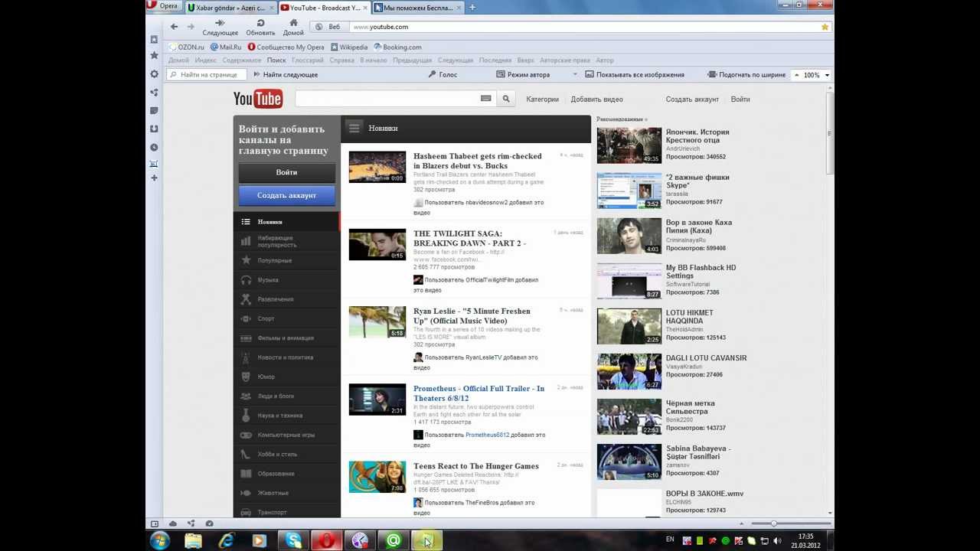Click the dark Войти button in sidebar
This screenshot has width=980, height=551.
point(286,172)
